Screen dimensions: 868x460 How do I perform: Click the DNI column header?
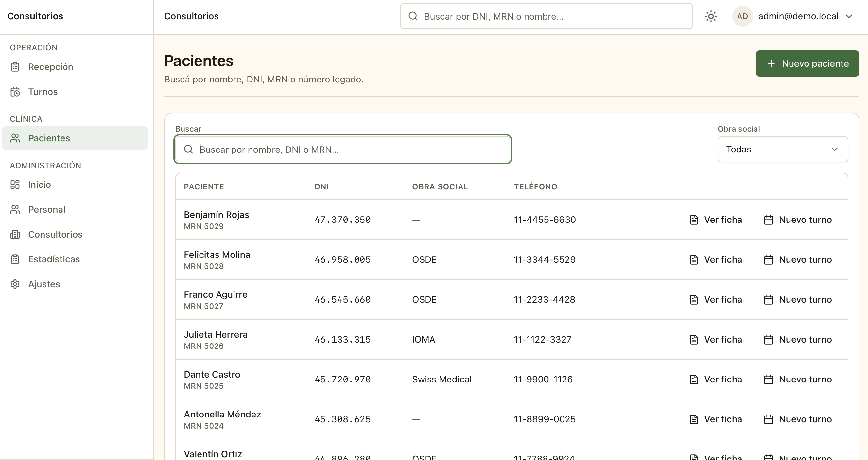[x=321, y=187]
